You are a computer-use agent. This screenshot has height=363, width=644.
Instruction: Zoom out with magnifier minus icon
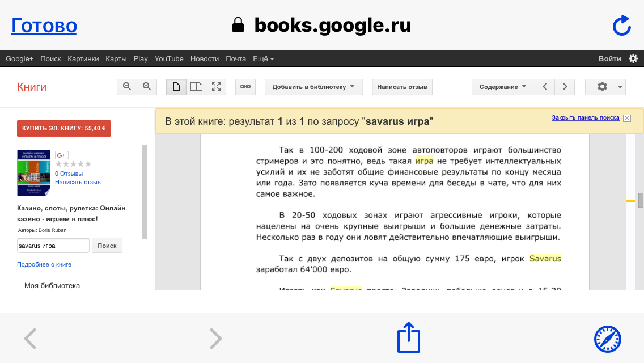pyautogui.click(x=147, y=87)
